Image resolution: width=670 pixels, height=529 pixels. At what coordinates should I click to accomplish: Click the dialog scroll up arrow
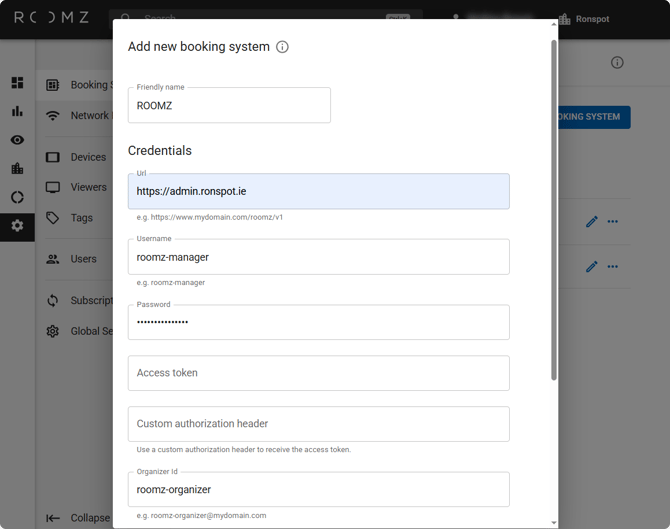coord(554,24)
